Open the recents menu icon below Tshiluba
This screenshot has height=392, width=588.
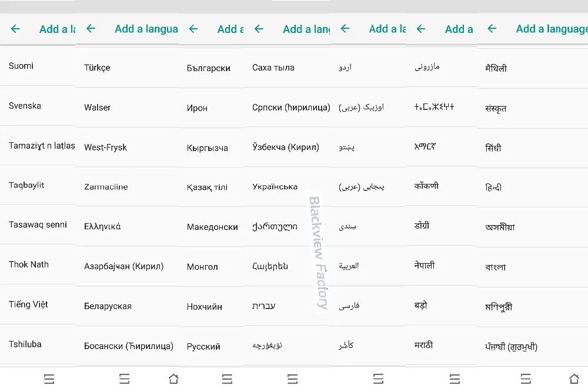[x=49, y=379]
